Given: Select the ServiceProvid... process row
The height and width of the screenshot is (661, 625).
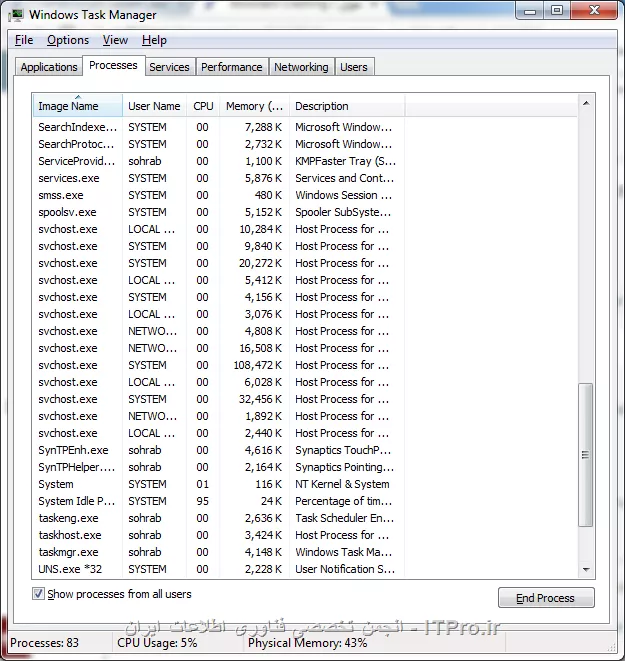Looking at the screenshot, I should point(219,161).
